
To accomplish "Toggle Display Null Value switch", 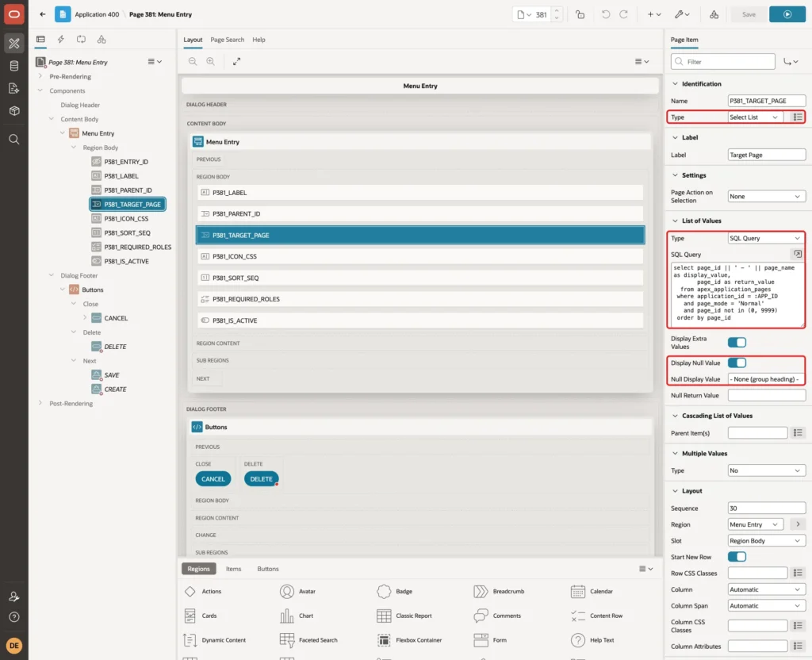I will 737,363.
